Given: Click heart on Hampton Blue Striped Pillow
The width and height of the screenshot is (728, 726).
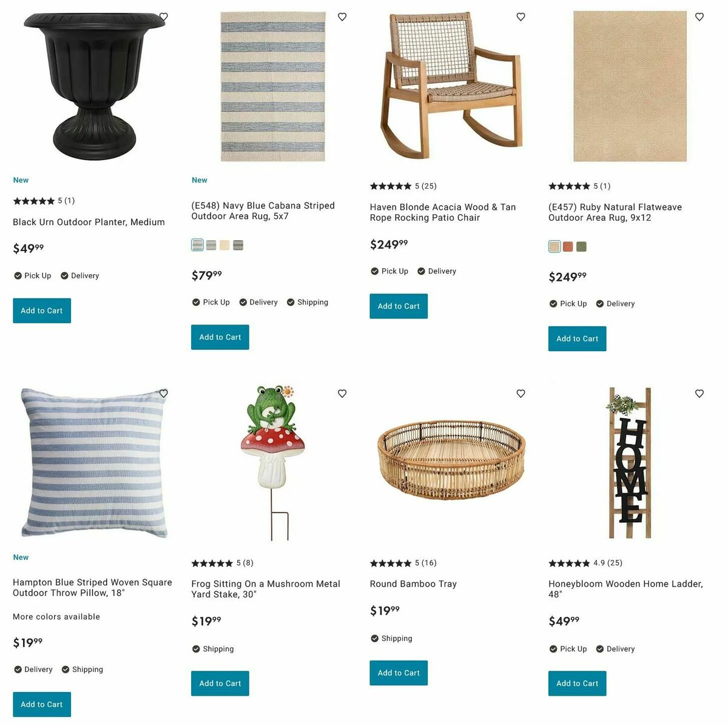Looking at the screenshot, I should (x=163, y=394).
